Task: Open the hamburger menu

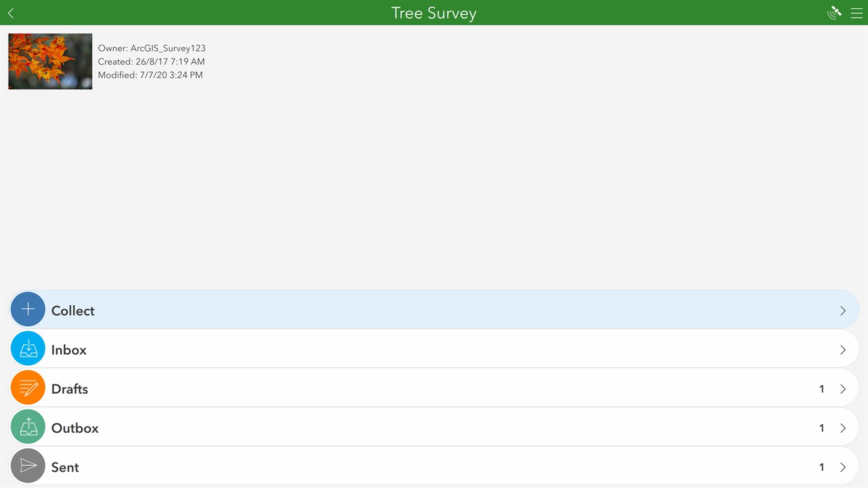Action: (857, 12)
